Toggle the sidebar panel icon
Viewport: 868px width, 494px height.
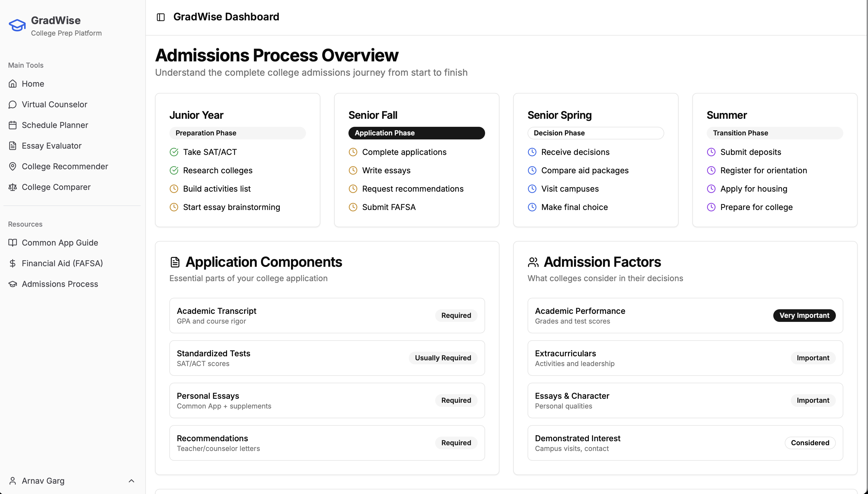(160, 17)
